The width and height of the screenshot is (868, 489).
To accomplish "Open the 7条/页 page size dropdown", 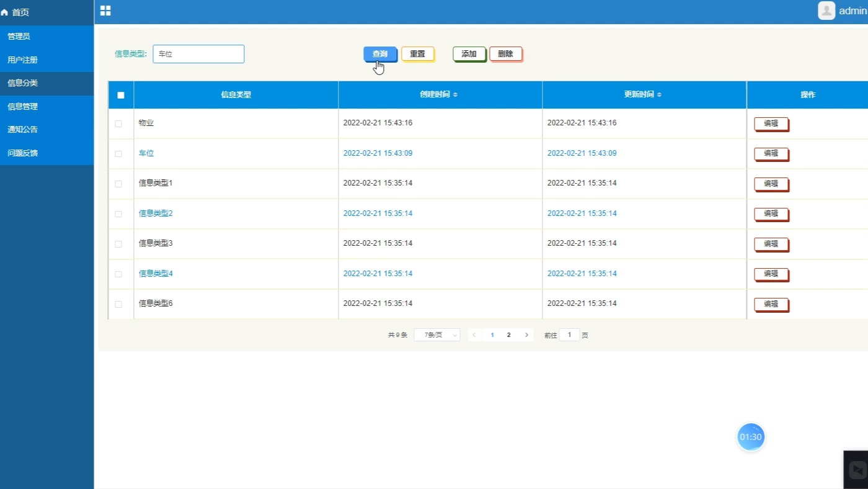I will (x=437, y=335).
